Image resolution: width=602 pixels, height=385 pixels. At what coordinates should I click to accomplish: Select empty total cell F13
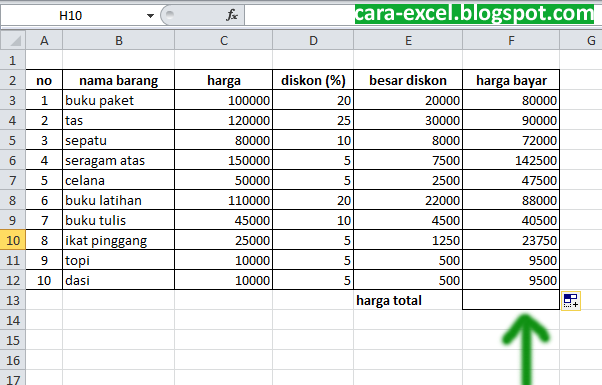pyautogui.click(x=511, y=300)
